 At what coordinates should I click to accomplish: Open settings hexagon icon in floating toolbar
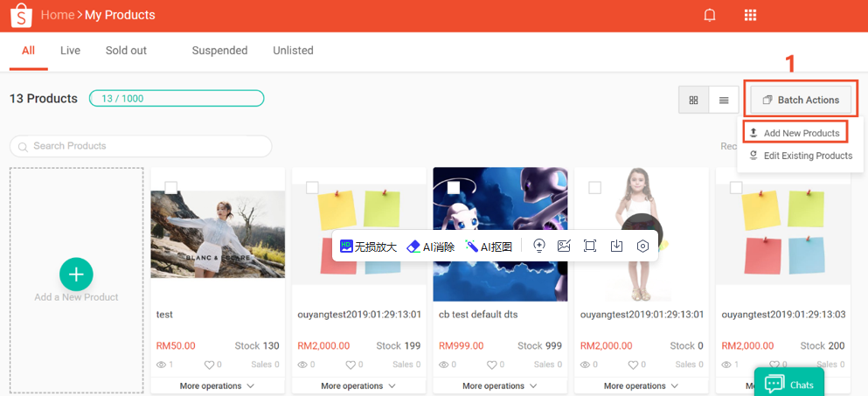coord(643,247)
